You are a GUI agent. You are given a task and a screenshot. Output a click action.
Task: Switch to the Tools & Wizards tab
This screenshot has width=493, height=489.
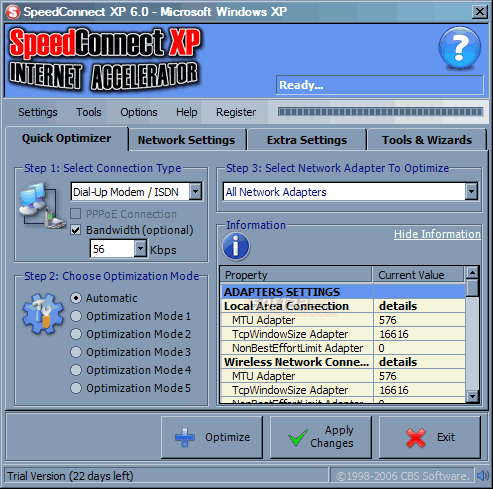pos(427,140)
